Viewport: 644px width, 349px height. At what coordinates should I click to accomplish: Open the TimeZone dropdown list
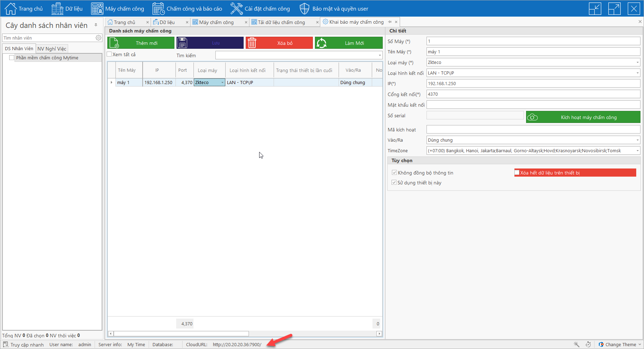click(x=637, y=151)
